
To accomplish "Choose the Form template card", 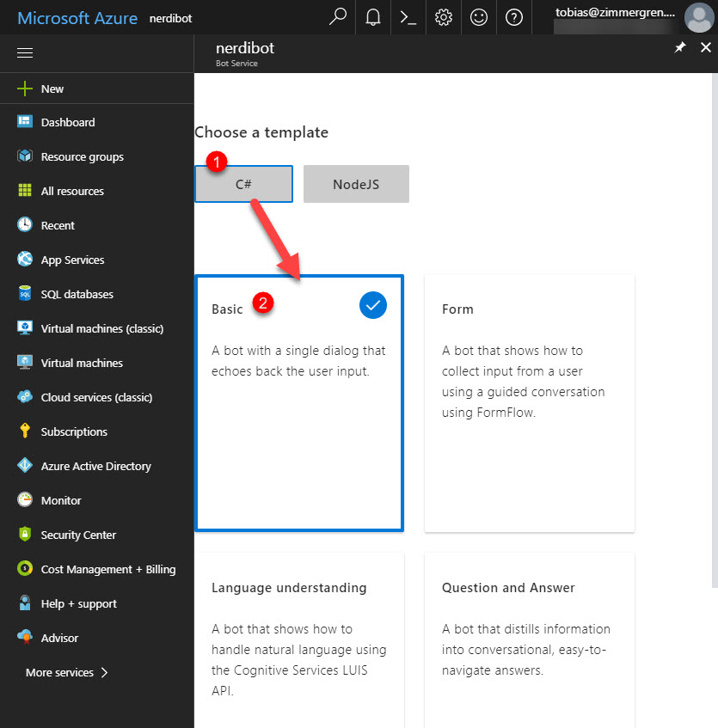I will 530,403.
